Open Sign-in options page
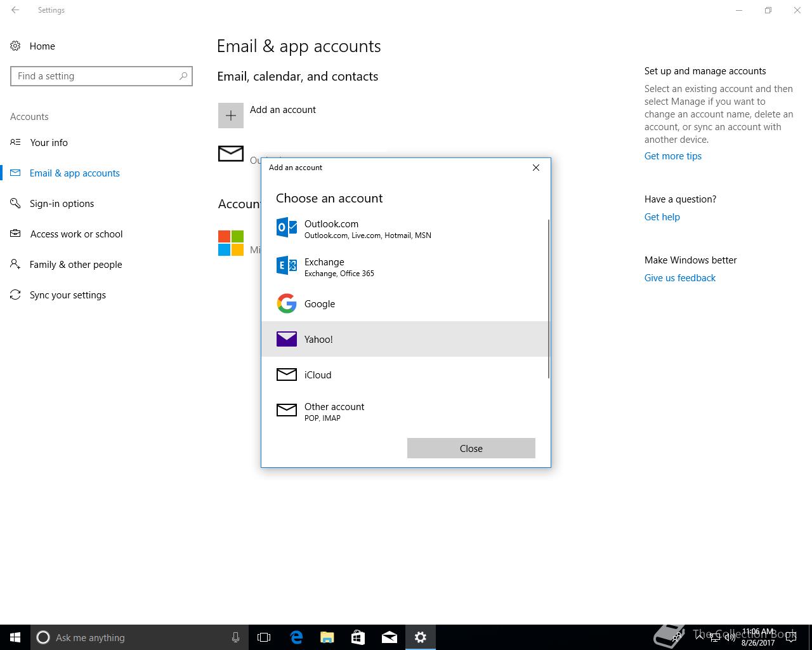Screen dimensions: 812x650 [62, 204]
